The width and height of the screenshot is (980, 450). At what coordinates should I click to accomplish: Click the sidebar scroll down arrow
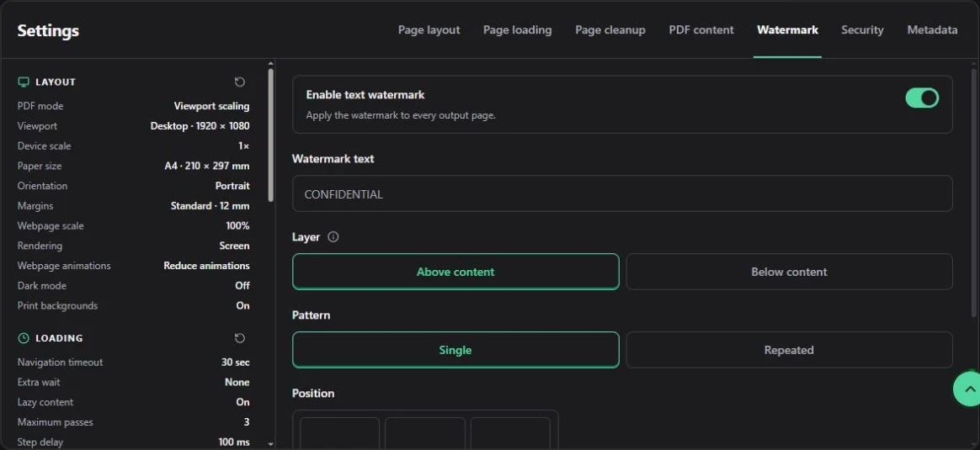point(270,444)
